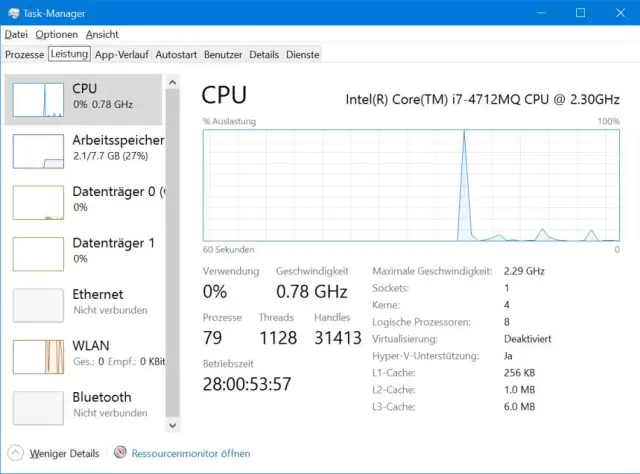Viewport: 640px width, 474px height.
Task: Open the Arbeitsspeicher memory graph
Action: coord(38,149)
